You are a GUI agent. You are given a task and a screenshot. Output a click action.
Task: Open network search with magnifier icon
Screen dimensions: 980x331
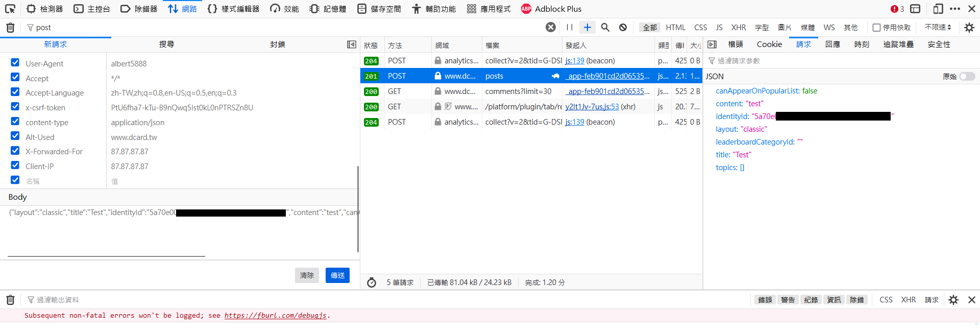[x=605, y=27]
